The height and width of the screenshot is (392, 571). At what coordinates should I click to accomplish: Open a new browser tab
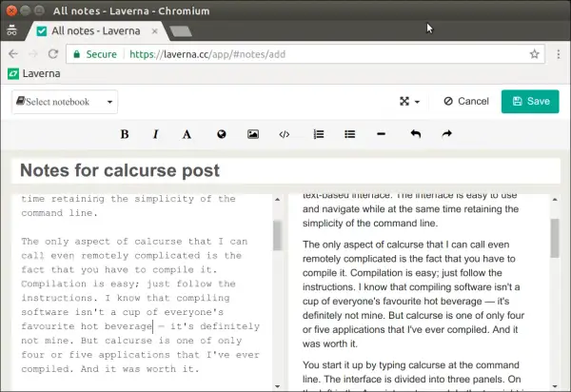[181, 31]
